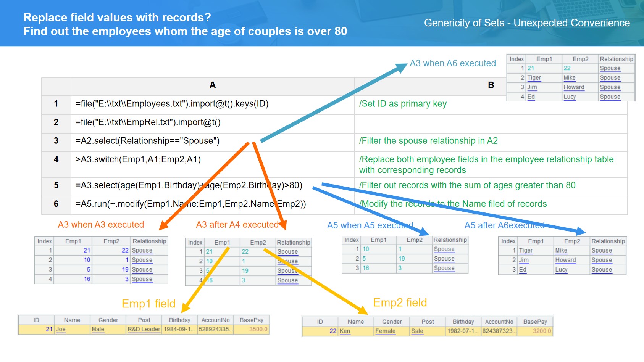
Task: Select the A3.switch formula cell in row 4
Action: 138,159
